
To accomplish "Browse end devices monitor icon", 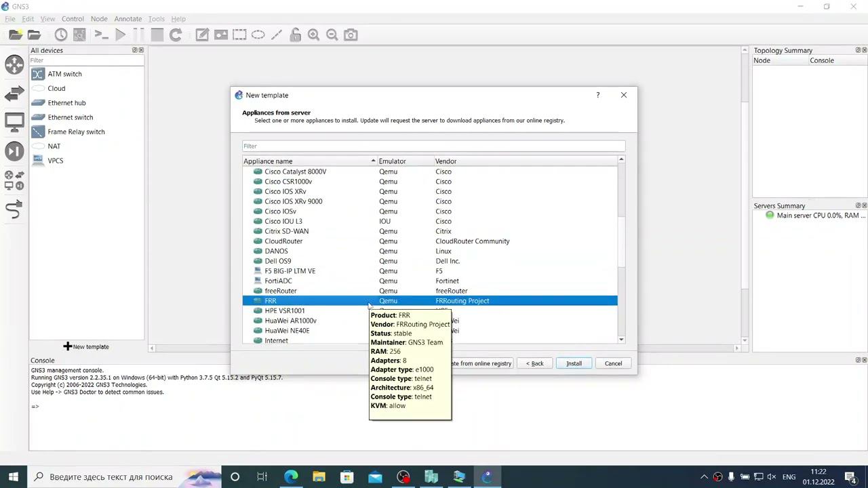I will pos(14,123).
